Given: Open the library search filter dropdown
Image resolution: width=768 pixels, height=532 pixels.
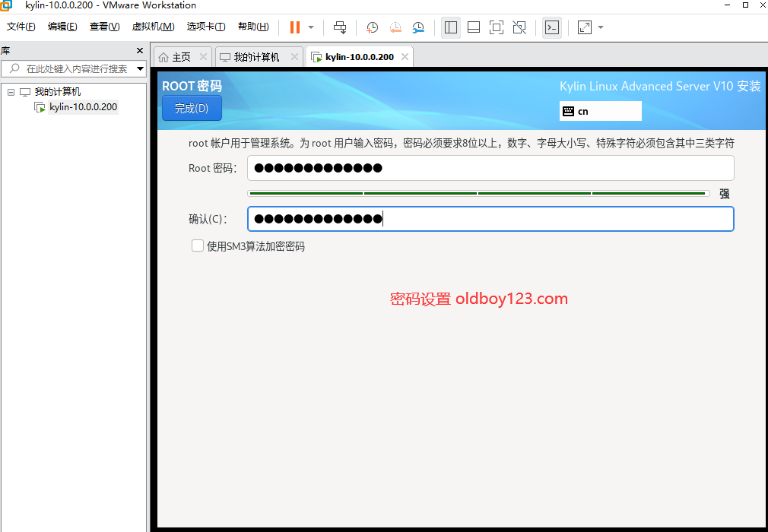Looking at the screenshot, I should [140, 68].
